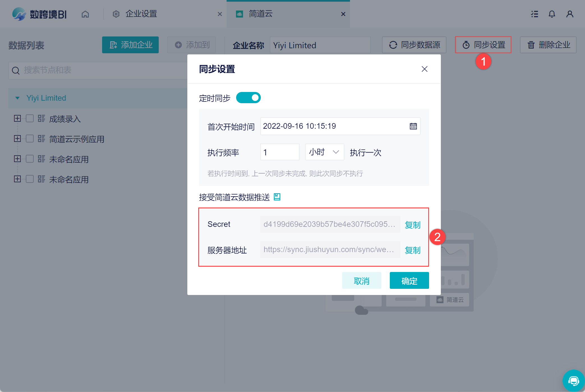Viewport: 585px width, 392px height.
Task: Toggle the 定时同步 switch off
Action: [x=248, y=98]
